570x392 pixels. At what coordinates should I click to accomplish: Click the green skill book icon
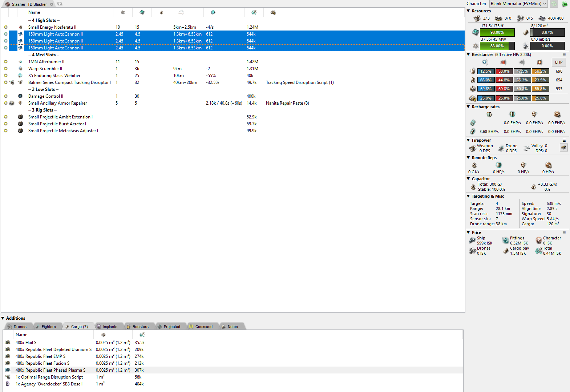565,4
